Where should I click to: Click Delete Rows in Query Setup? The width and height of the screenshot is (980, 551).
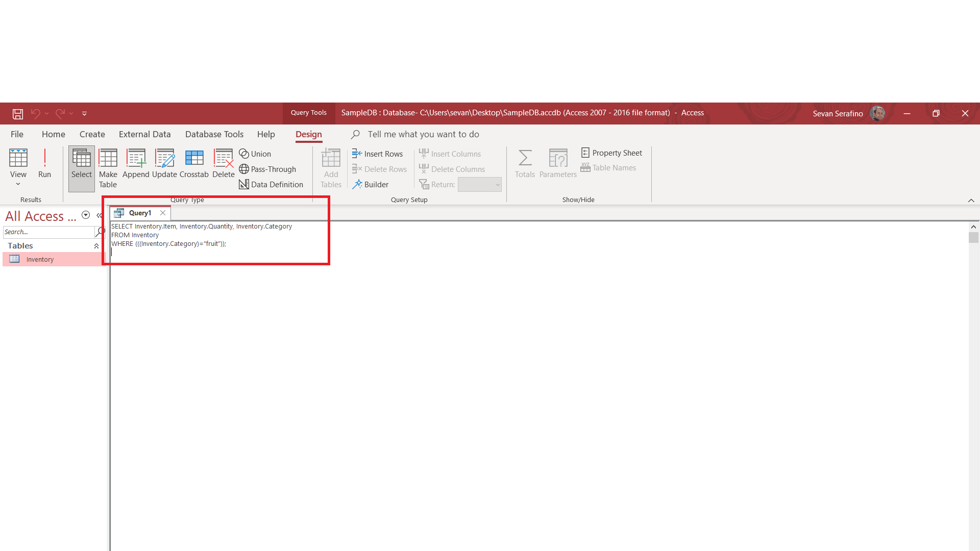pos(380,169)
